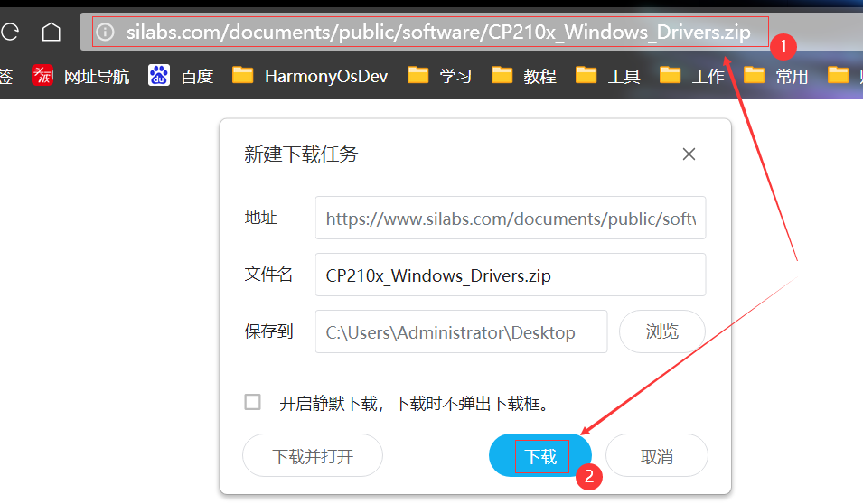
Task: Click the 开启静默下载 label text
Action: pos(415,404)
